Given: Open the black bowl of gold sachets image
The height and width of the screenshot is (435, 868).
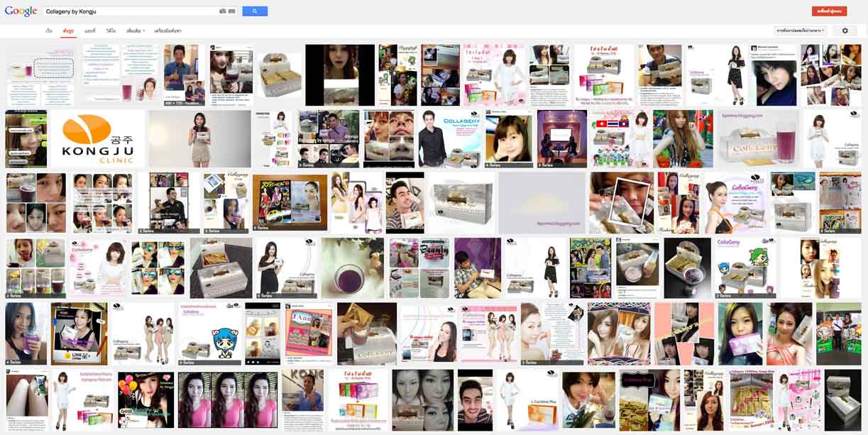Looking at the screenshot, I should click(687, 268).
